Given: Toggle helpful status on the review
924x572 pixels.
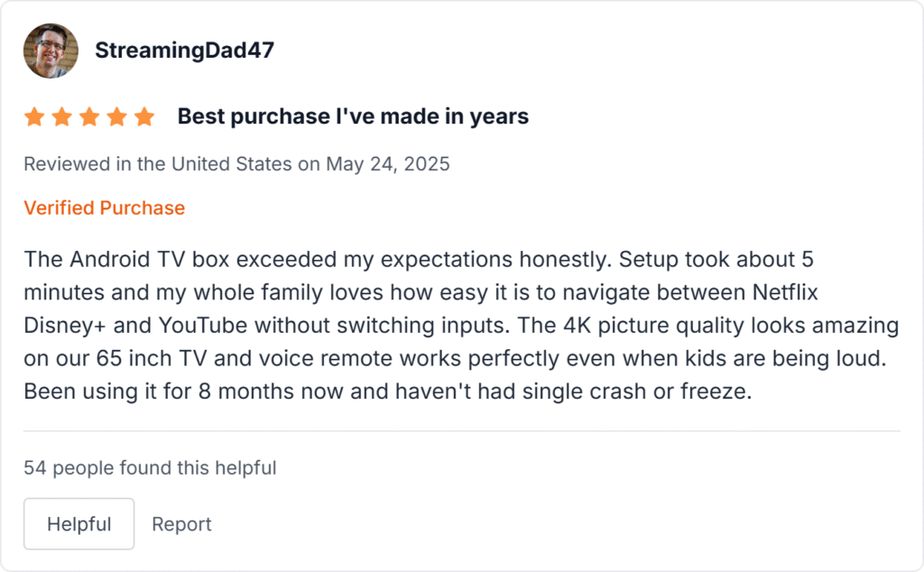Looking at the screenshot, I should 79,523.
